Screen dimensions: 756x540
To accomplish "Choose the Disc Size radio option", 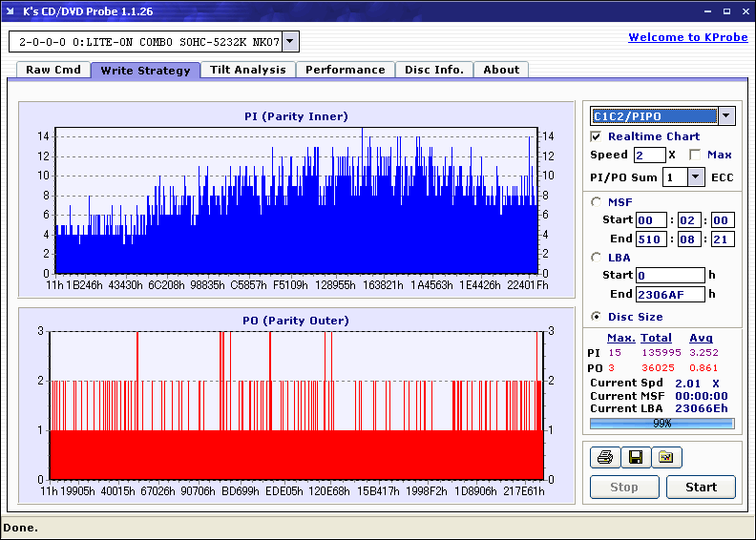I will pos(598,317).
